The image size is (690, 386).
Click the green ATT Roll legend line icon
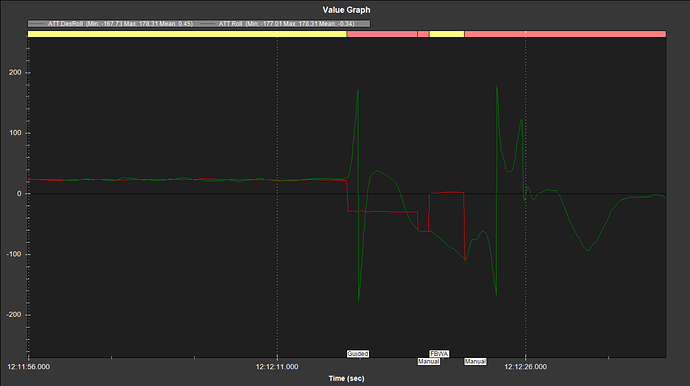[x=208, y=24]
